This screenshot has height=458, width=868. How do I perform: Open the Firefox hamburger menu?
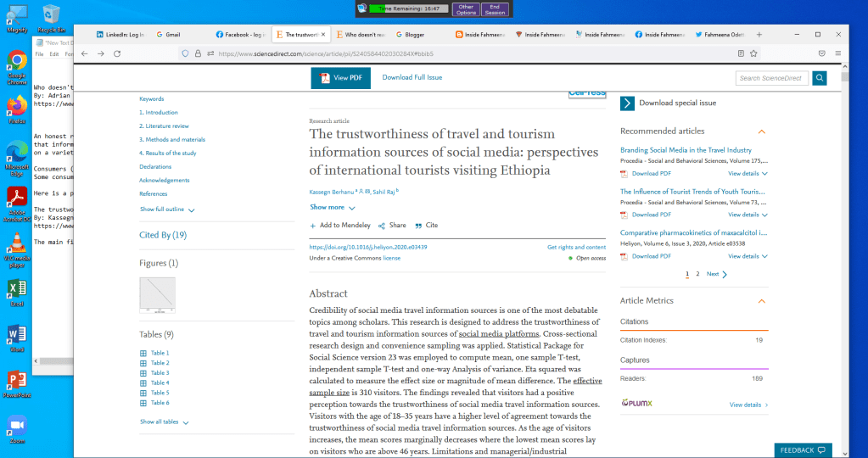(x=837, y=53)
